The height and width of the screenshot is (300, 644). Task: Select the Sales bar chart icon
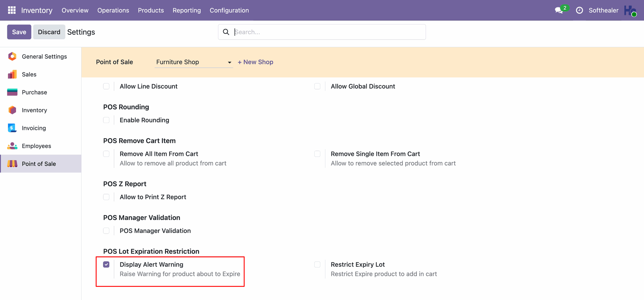12,74
